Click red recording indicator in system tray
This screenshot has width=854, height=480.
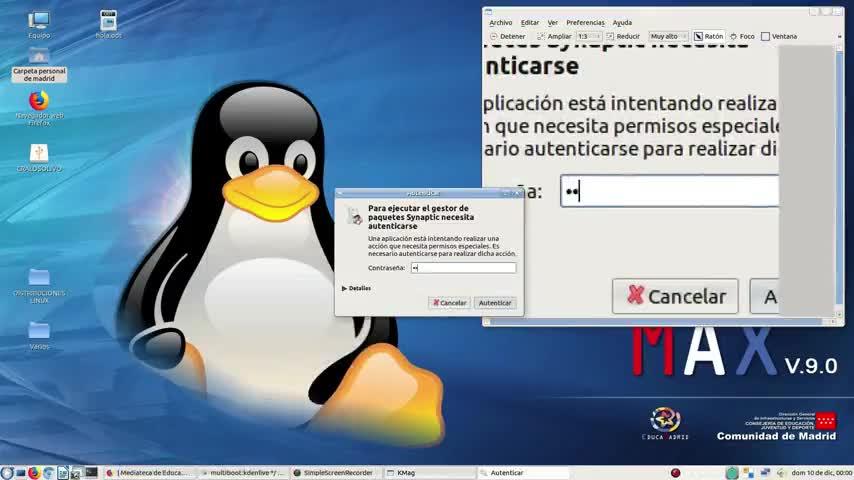coord(675,473)
